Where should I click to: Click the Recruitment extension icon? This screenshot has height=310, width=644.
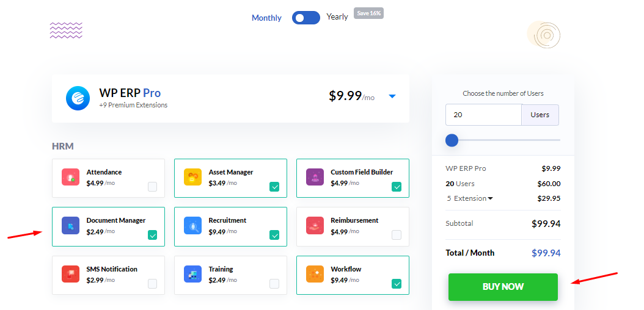coord(193,226)
